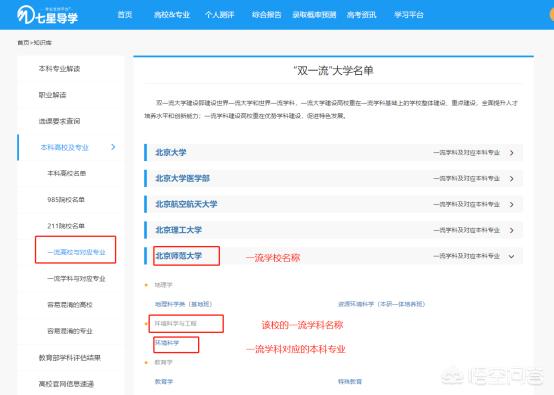Screen dimensions: 554x395
Task: Click 一流学科及对应本科专业 label in 北京理工大学 row
Action: pos(466,230)
